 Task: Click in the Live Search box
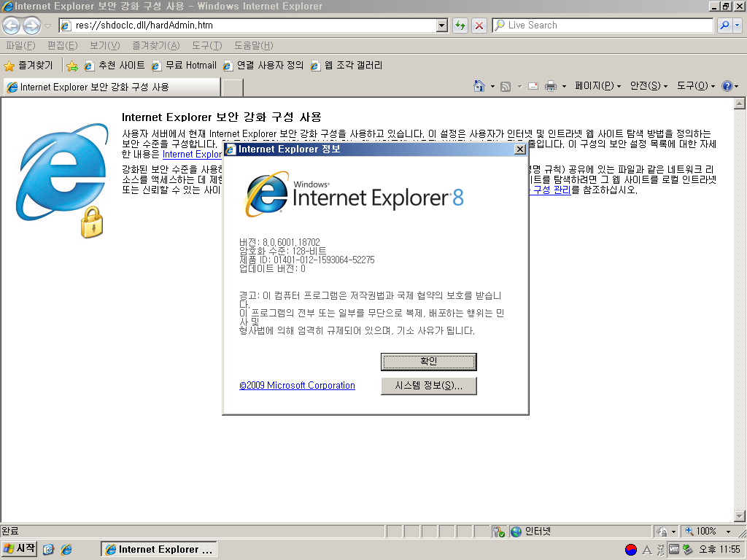603,26
